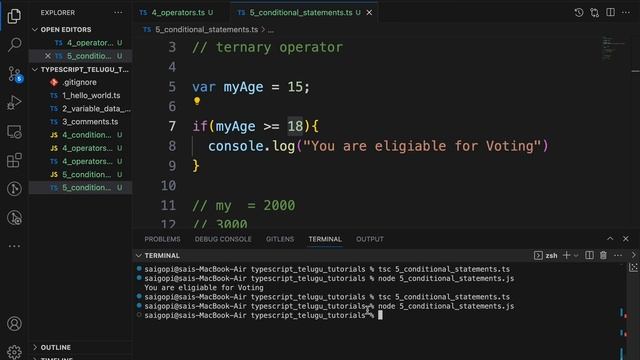
Task: Split the terminal
Action: [589, 256]
